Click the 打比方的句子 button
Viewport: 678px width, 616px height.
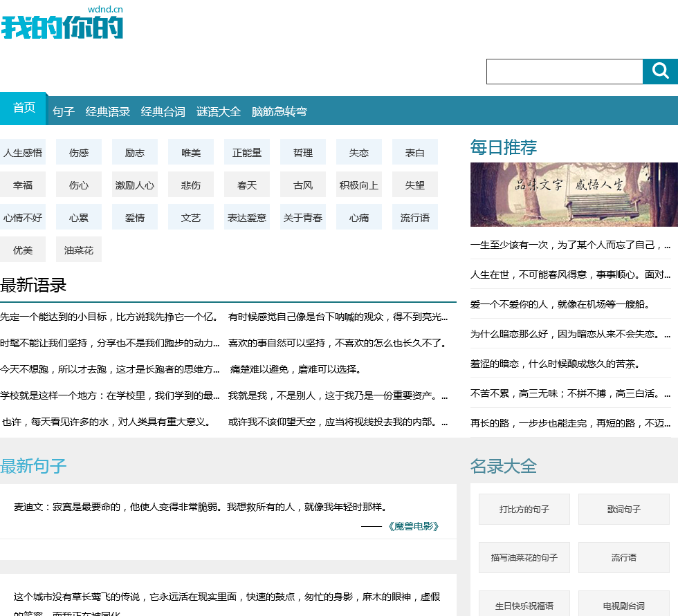coord(524,510)
